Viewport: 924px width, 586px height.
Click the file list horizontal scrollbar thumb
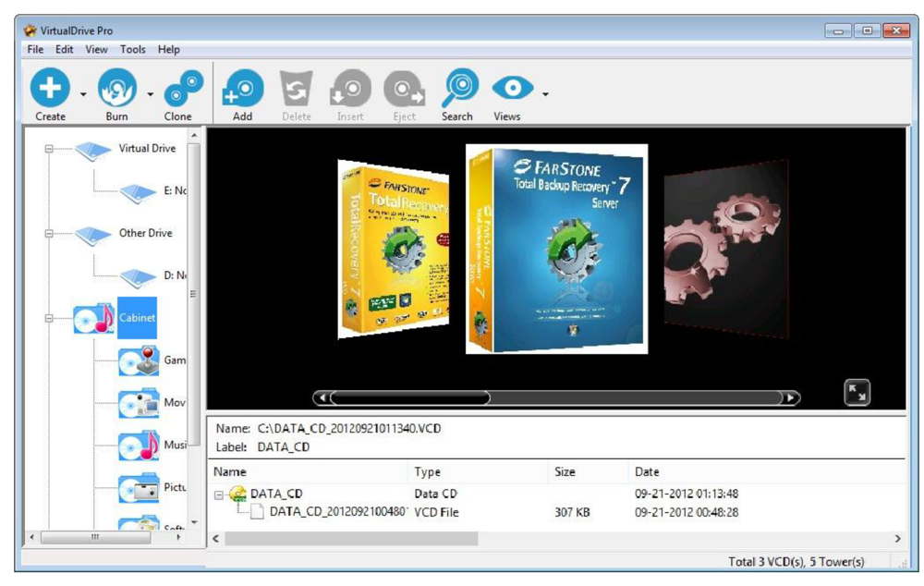352,539
